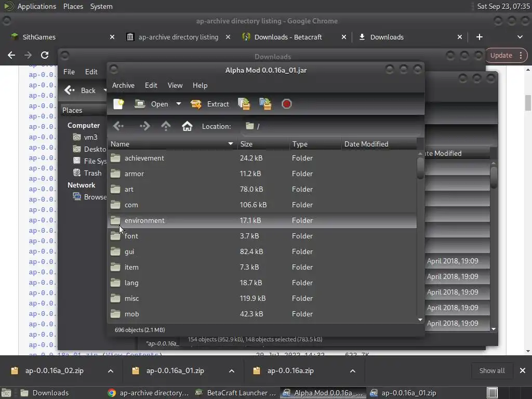Click the red Stop operation icon

pyautogui.click(x=287, y=104)
